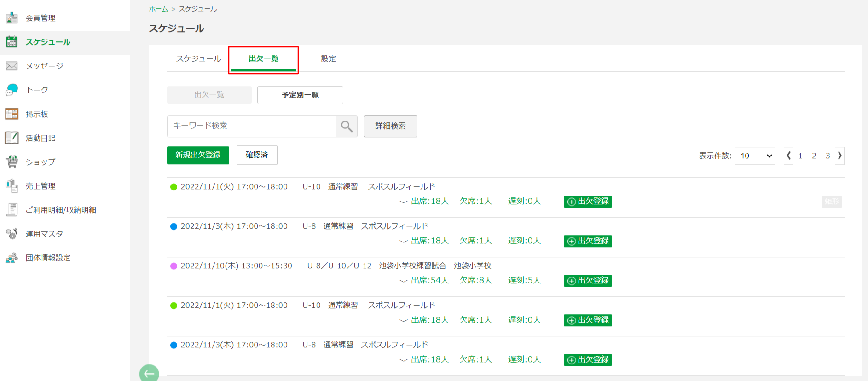Go to page 2 in pagination

pos(814,156)
